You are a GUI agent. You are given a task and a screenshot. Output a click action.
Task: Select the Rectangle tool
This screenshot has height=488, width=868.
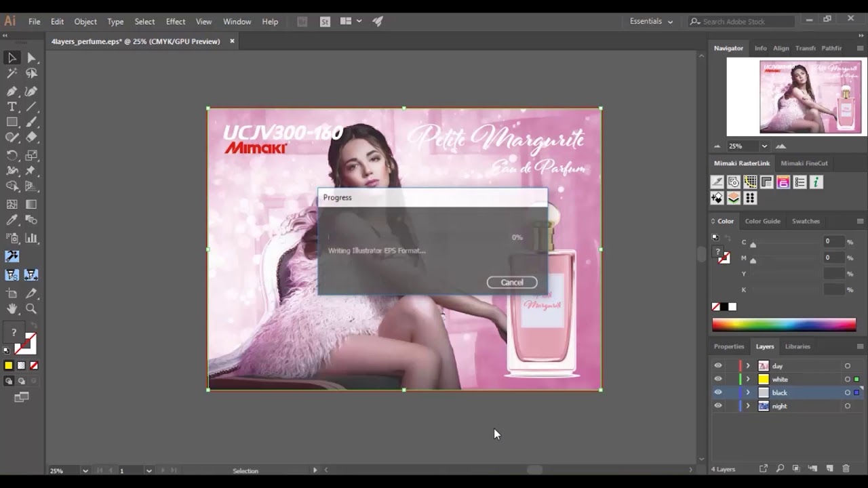12,122
